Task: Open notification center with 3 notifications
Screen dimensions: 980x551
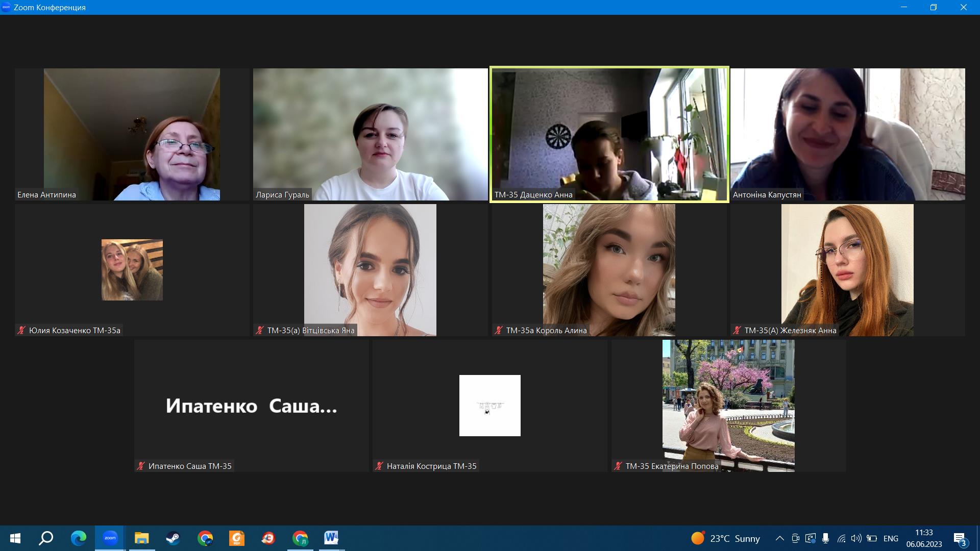Action: tap(960, 539)
